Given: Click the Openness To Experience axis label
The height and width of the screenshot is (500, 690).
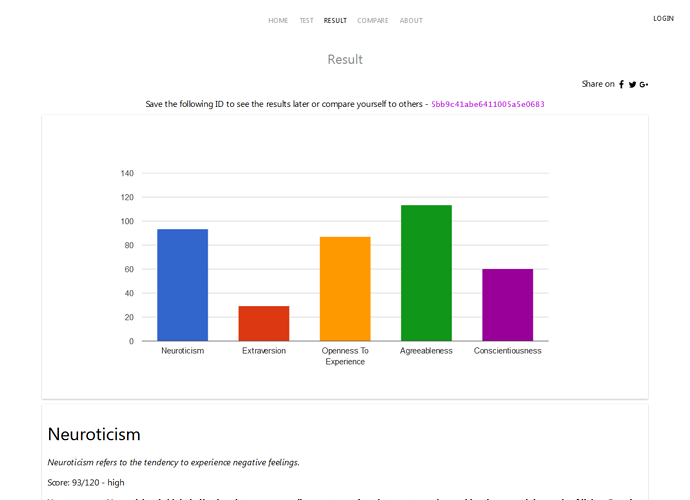Looking at the screenshot, I should (345, 356).
